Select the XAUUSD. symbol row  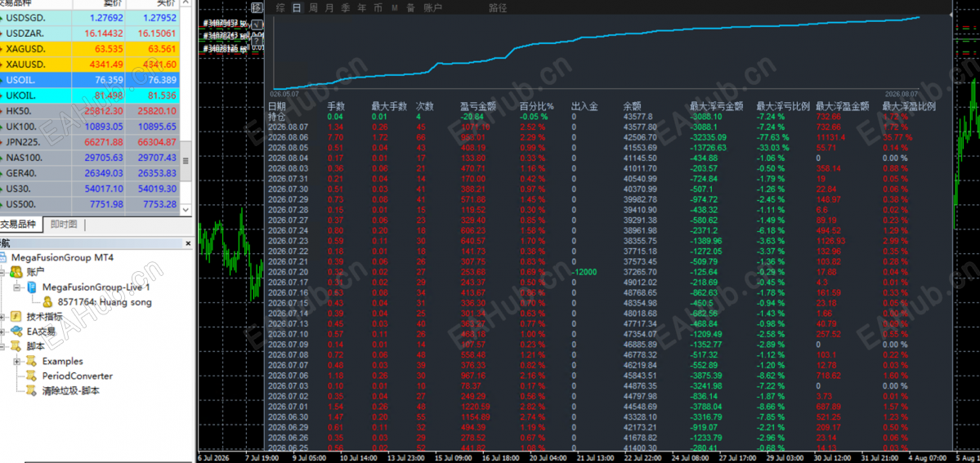pos(90,65)
